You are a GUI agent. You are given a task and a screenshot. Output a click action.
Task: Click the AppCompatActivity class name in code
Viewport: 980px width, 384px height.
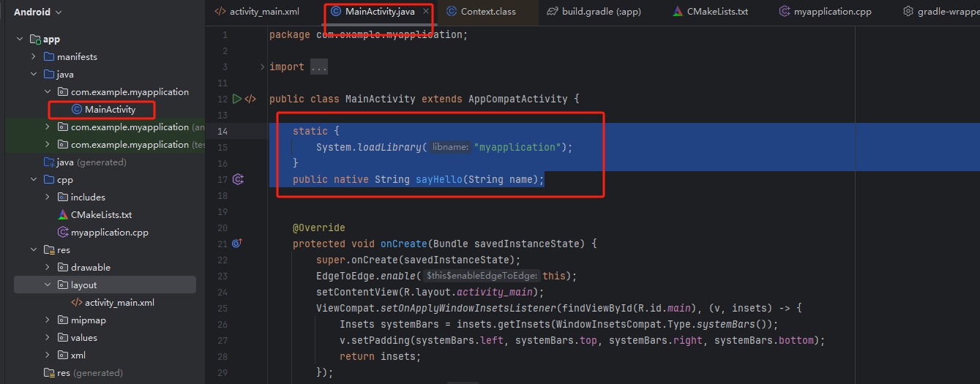click(x=518, y=99)
